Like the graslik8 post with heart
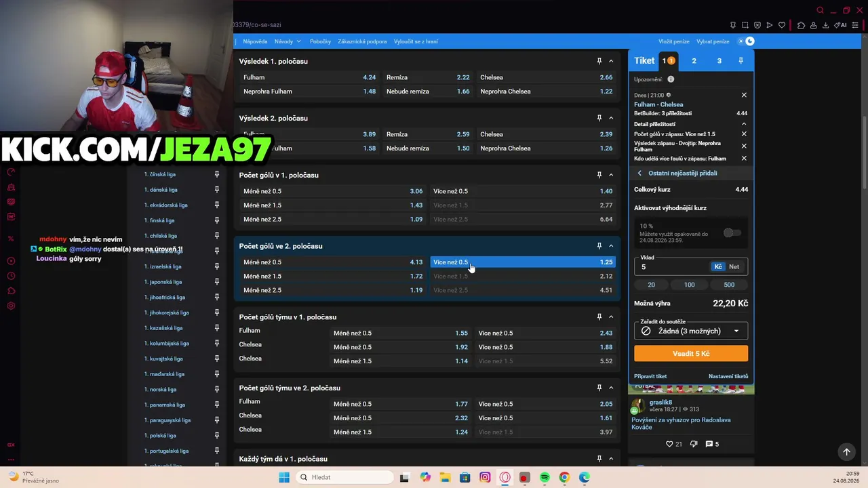This screenshot has height=488, width=868. click(670, 444)
